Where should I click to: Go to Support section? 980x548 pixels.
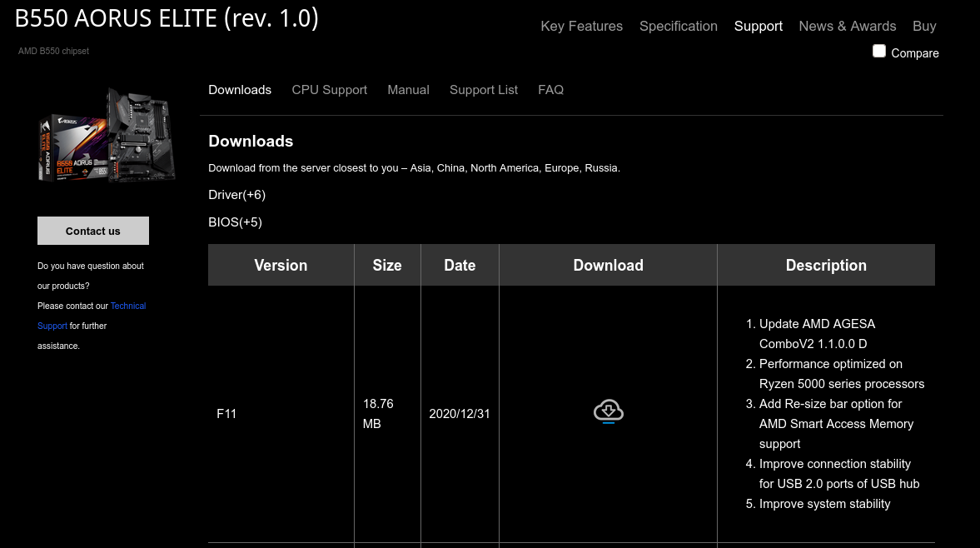coord(759,27)
